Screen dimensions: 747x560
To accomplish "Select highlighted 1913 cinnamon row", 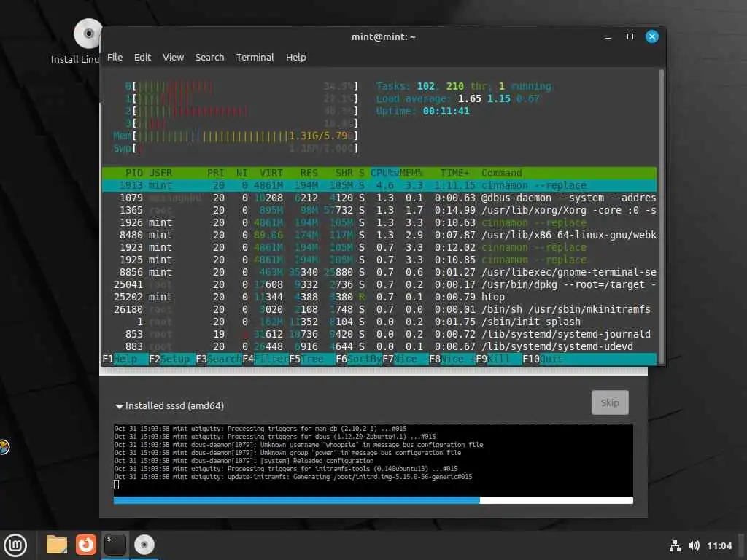I will tap(379, 185).
